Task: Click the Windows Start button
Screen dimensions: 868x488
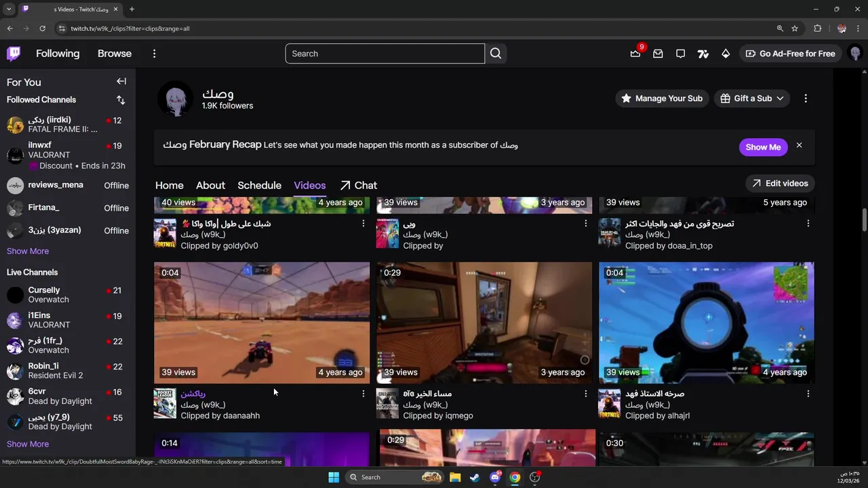Action: click(x=334, y=477)
